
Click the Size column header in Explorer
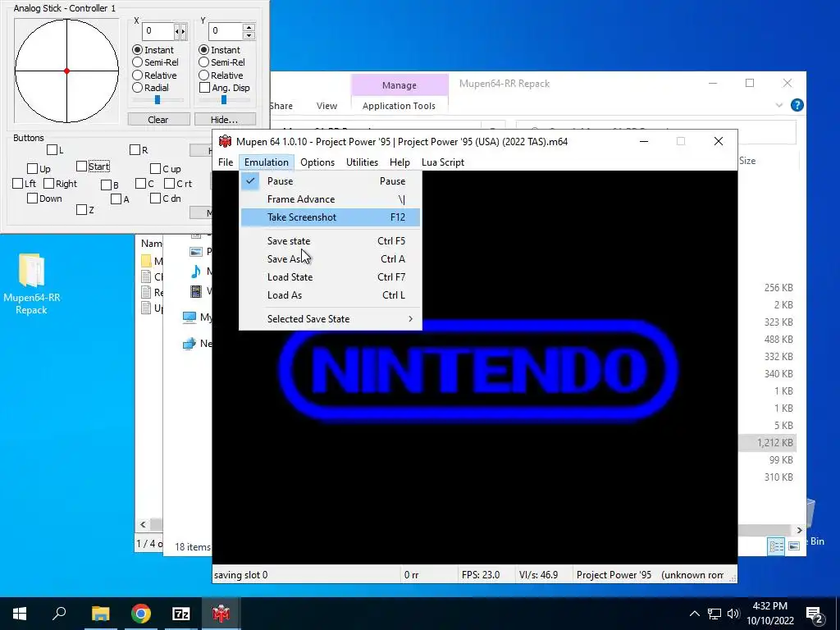coord(747,161)
